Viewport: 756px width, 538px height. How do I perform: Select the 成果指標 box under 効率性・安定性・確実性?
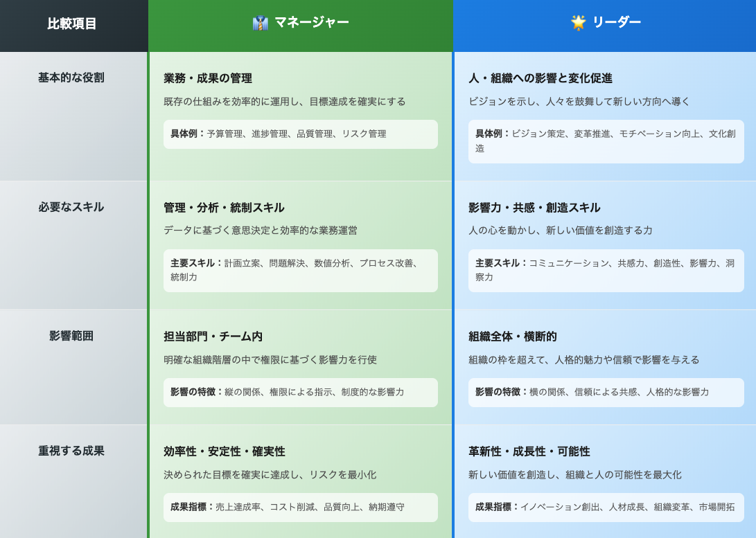299,508
